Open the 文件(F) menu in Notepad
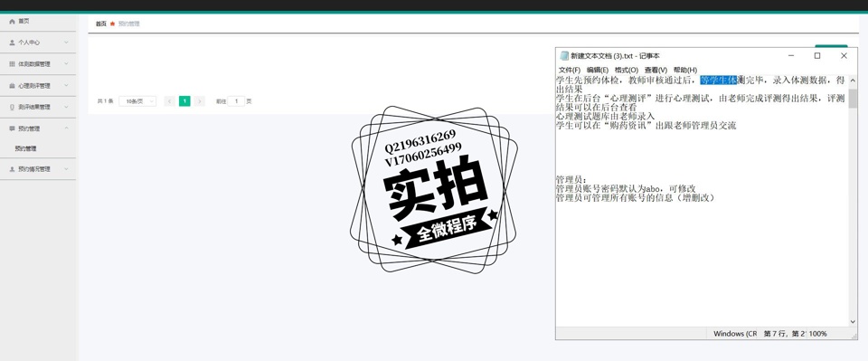The image size is (868, 361). tap(570, 71)
